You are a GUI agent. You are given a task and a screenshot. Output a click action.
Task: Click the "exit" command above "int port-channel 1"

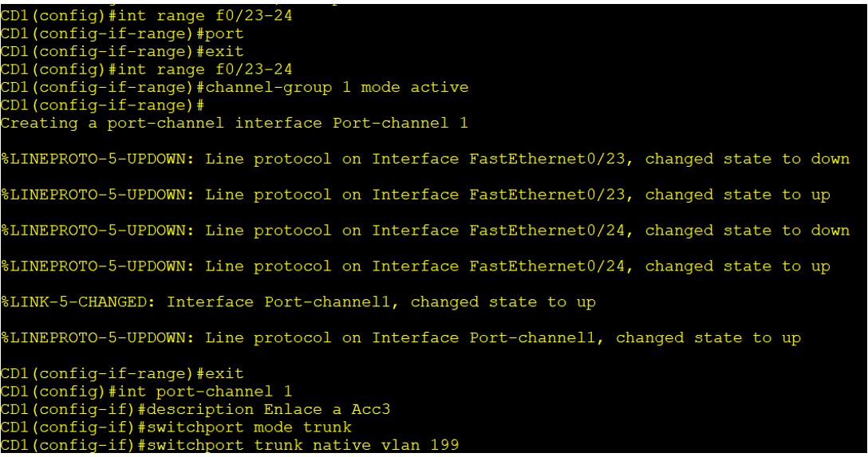tap(224, 373)
